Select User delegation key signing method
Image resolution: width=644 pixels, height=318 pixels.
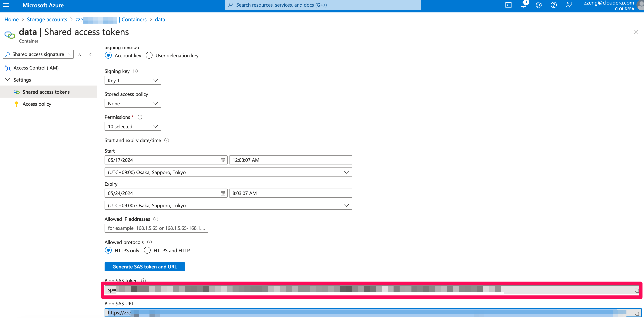(x=149, y=55)
